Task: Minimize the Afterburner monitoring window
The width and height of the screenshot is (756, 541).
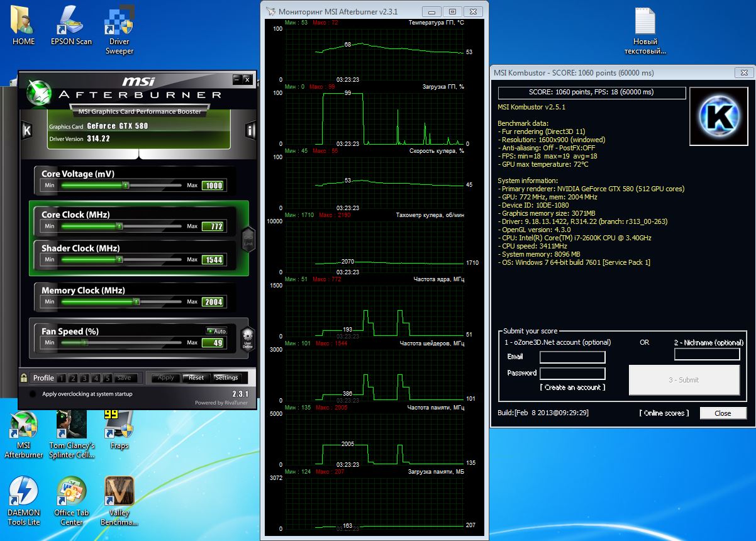Action: coord(431,11)
